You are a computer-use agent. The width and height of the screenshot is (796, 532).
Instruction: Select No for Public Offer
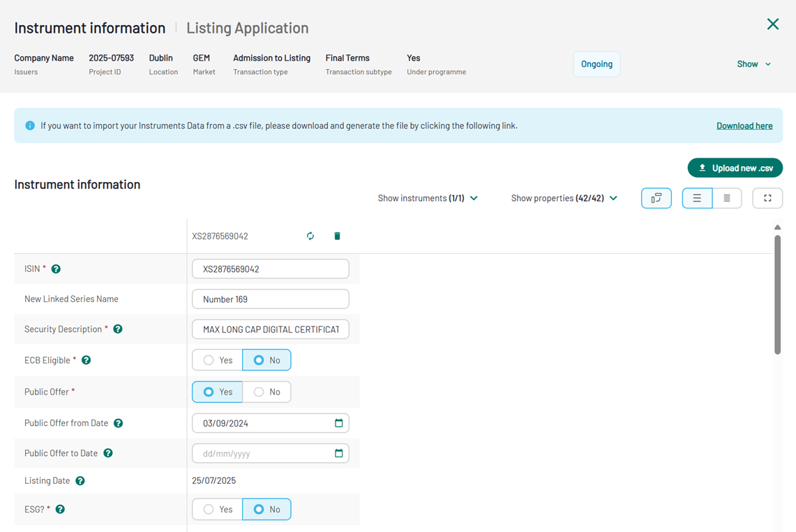pyautogui.click(x=266, y=392)
